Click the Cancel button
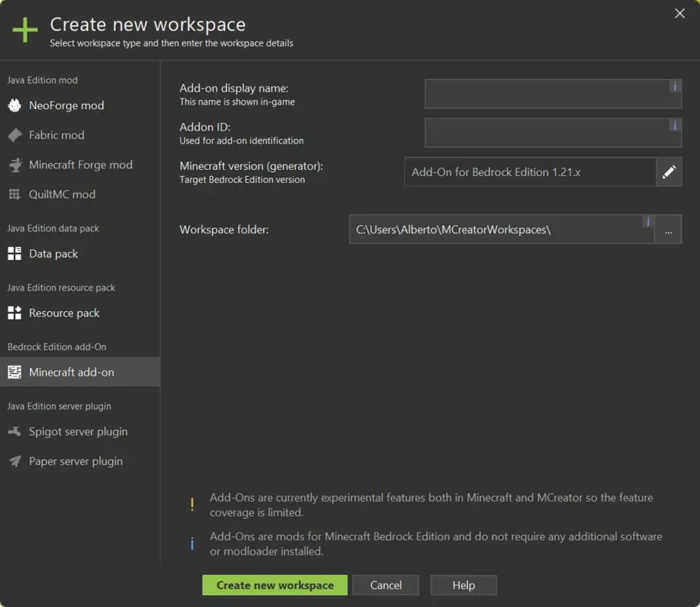The width and height of the screenshot is (700, 607). 385,585
